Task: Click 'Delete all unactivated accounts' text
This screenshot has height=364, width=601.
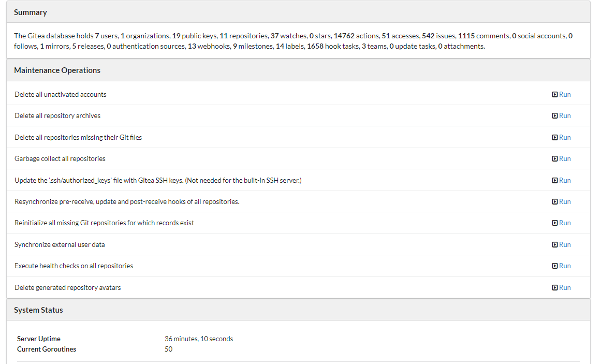Action: 60,94
